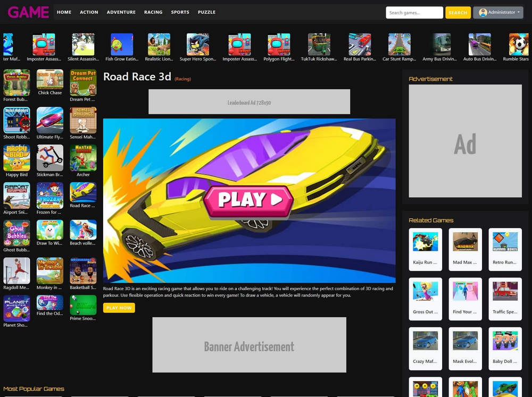
Task: Open the Action category menu
Action: click(x=89, y=12)
